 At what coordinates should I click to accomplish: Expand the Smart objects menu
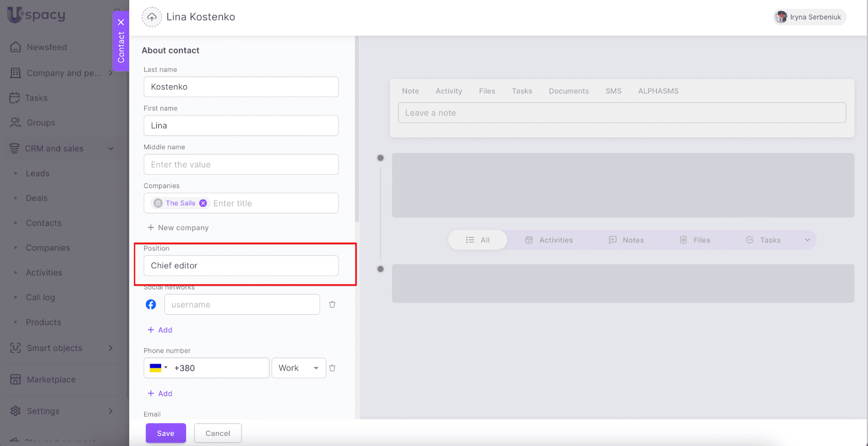[x=111, y=348]
